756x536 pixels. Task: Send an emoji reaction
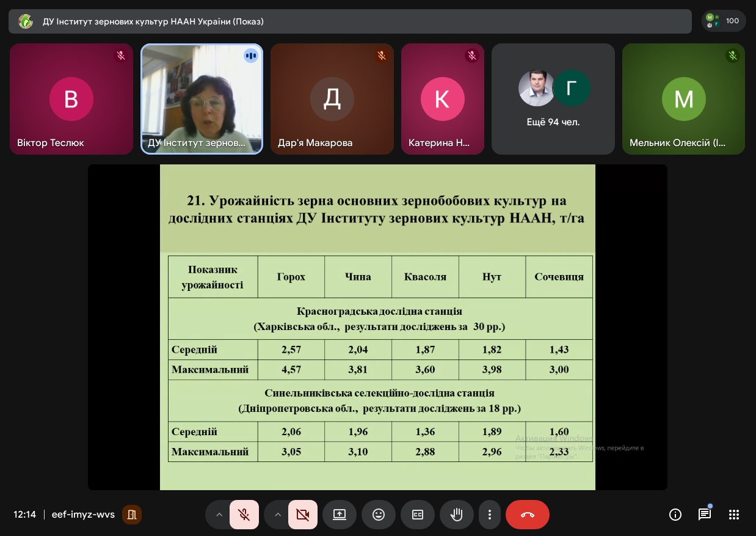click(379, 515)
